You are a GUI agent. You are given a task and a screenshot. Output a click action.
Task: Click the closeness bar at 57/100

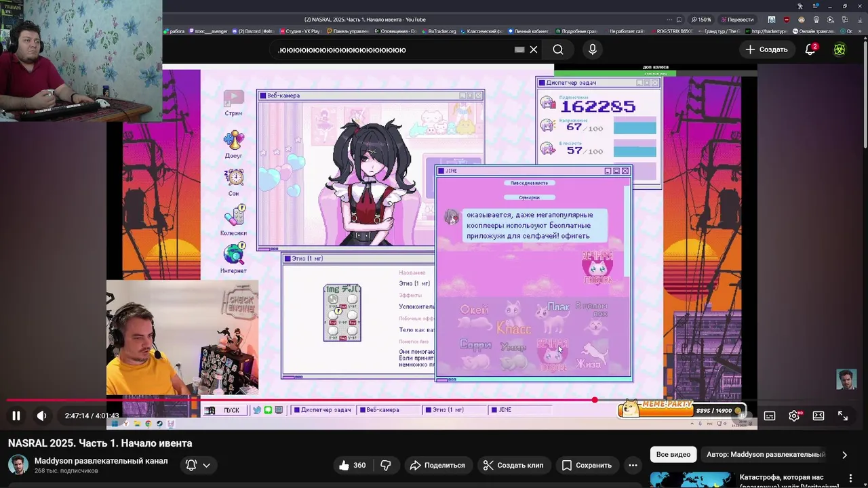635,149
